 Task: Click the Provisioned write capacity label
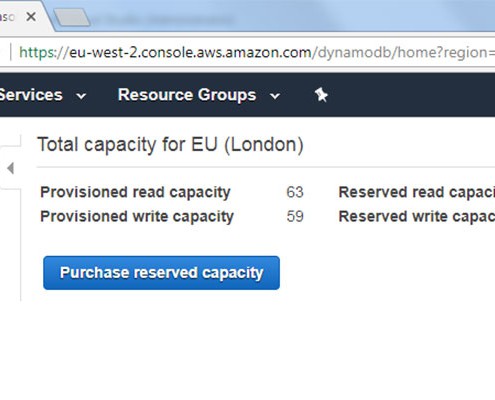(x=137, y=217)
